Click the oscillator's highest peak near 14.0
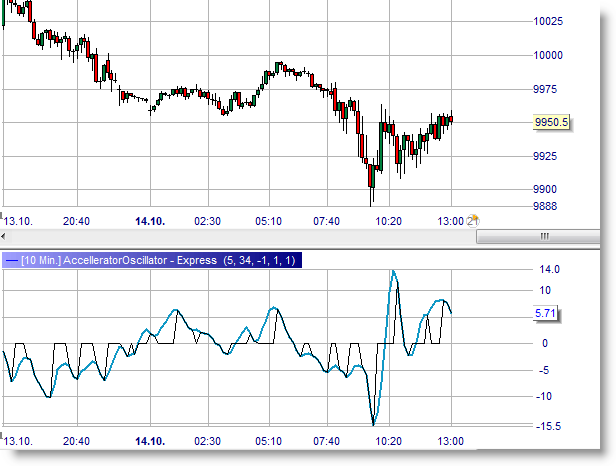This screenshot has height=466, width=616. pos(394,271)
